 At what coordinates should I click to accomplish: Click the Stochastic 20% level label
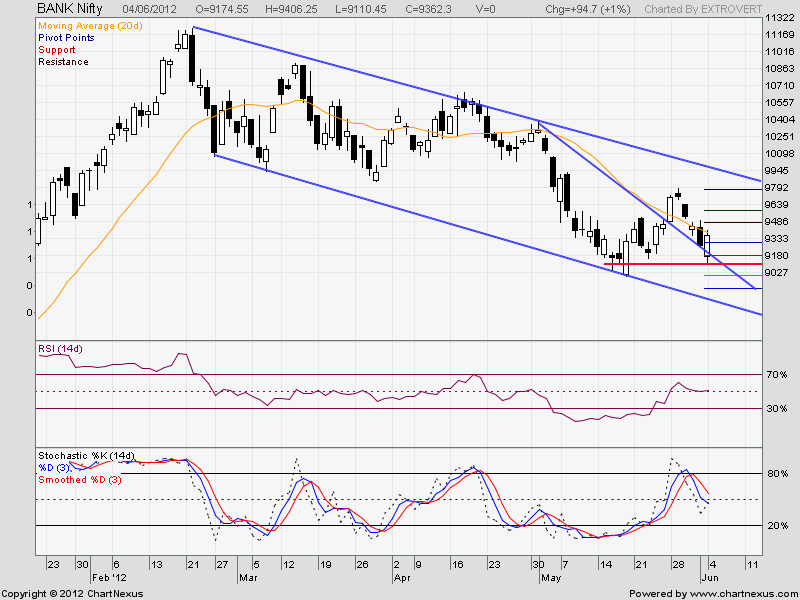coord(775,526)
